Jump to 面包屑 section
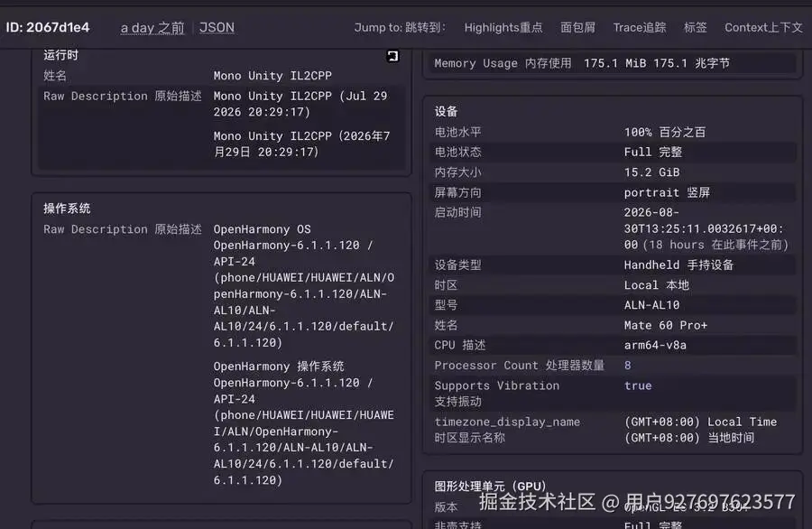This screenshot has width=812, height=529. pyautogui.click(x=577, y=27)
